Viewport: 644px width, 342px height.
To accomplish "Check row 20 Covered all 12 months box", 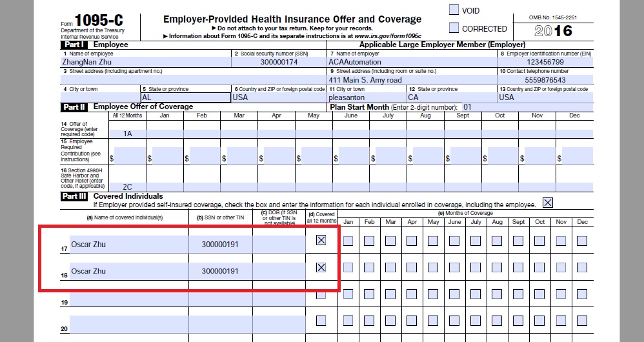I will [x=321, y=321].
